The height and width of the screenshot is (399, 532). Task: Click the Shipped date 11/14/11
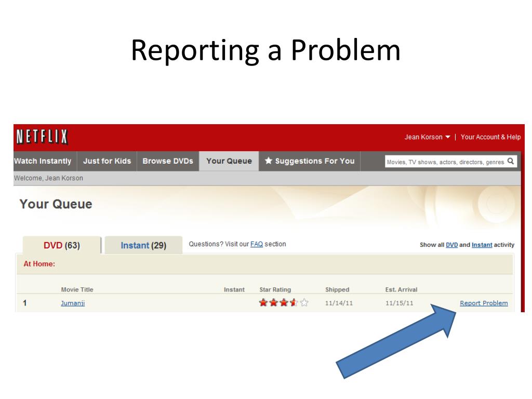(x=339, y=303)
